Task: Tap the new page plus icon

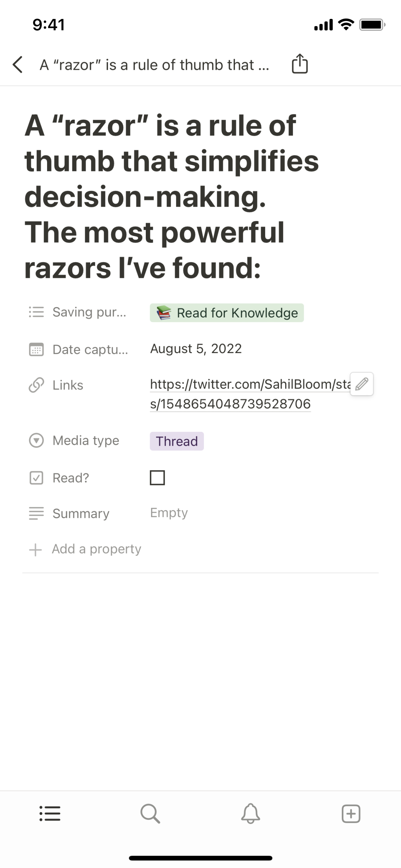Action: click(x=351, y=814)
